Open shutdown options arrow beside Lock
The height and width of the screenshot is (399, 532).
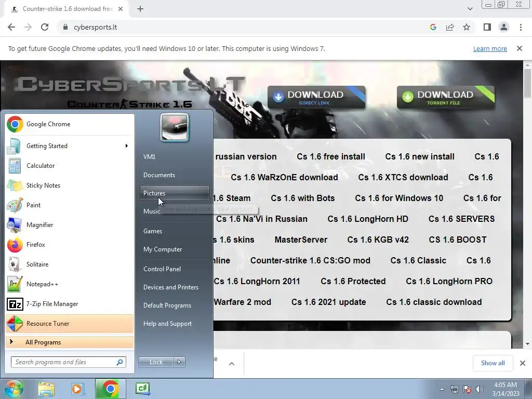point(179,362)
